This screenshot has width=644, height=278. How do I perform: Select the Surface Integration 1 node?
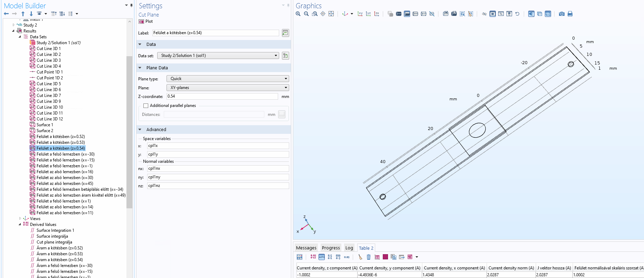[55, 230]
